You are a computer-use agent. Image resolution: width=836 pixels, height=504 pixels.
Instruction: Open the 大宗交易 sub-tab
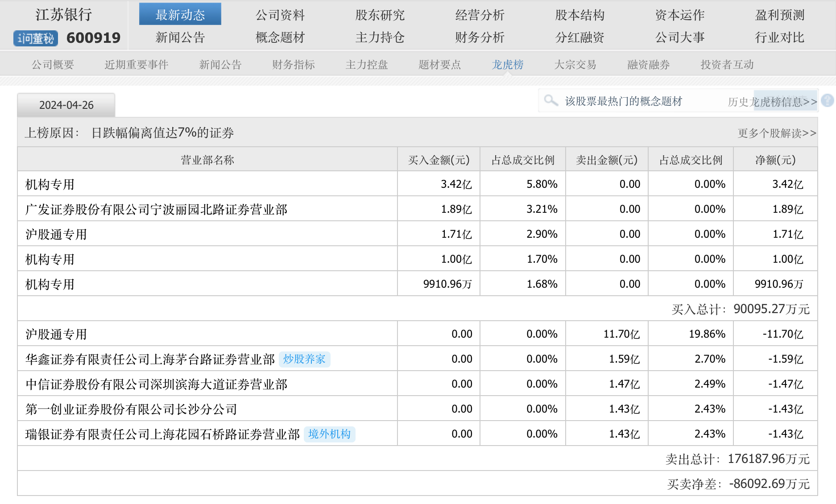pyautogui.click(x=575, y=65)
